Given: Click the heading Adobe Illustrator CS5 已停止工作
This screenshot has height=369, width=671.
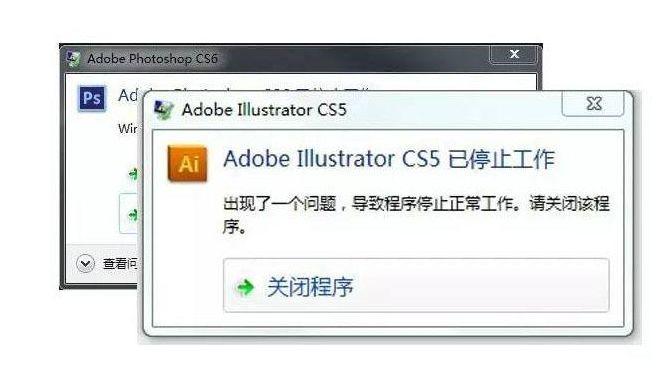Looking at the screenshot, I should point(389,159).
